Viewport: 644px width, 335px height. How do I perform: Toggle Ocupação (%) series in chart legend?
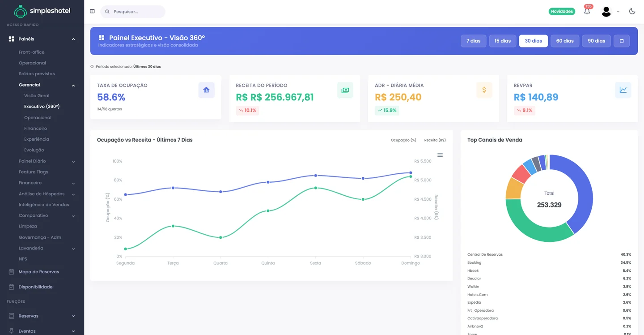click(403, 140)
